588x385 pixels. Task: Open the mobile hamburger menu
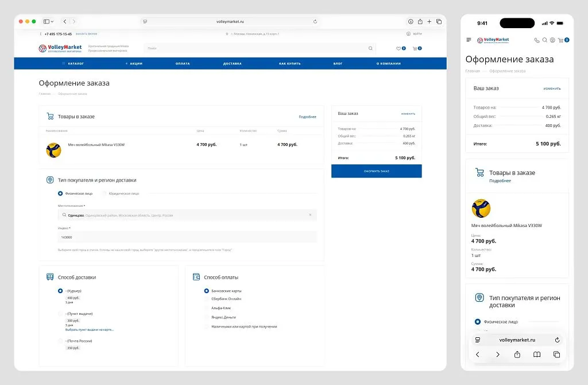tap(469, 40)
